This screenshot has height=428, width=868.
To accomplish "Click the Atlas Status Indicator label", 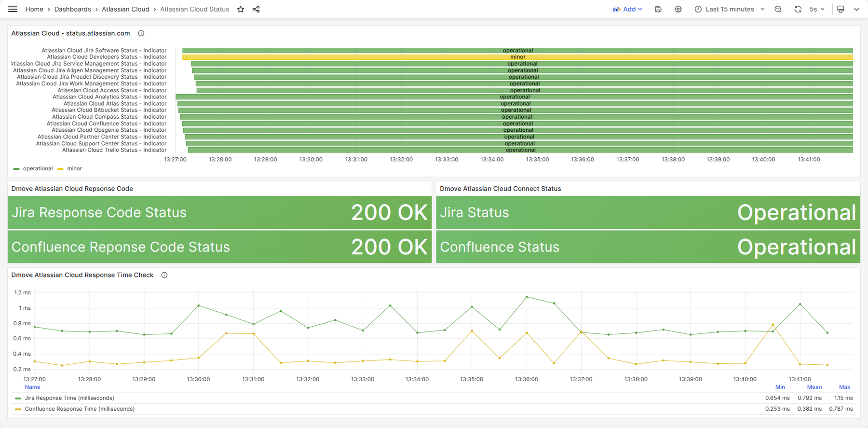I will pyautogui.click(x=115, y=104).
